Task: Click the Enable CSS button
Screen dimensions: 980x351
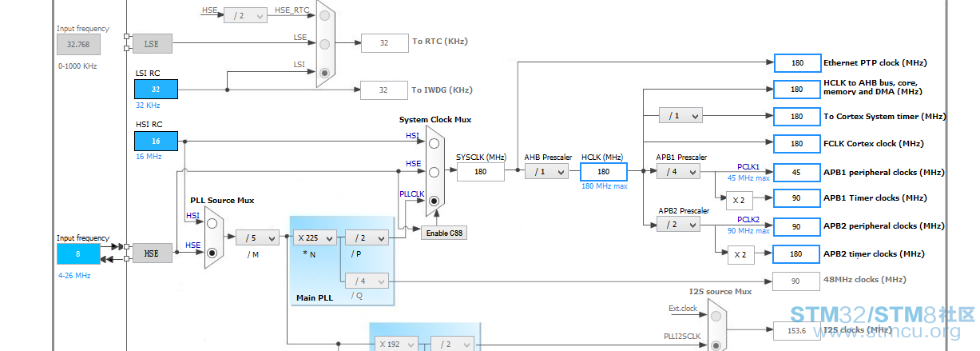Action: pos(444,233)
